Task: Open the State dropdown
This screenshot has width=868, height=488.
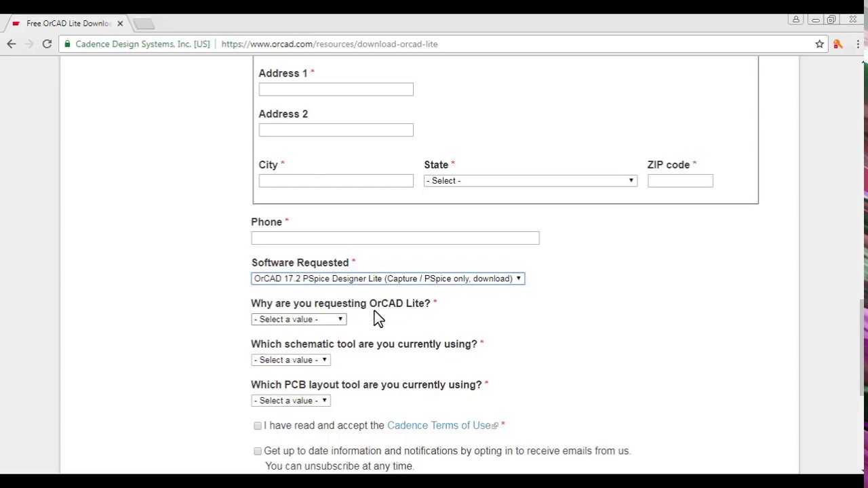Action: click(530, 181)
